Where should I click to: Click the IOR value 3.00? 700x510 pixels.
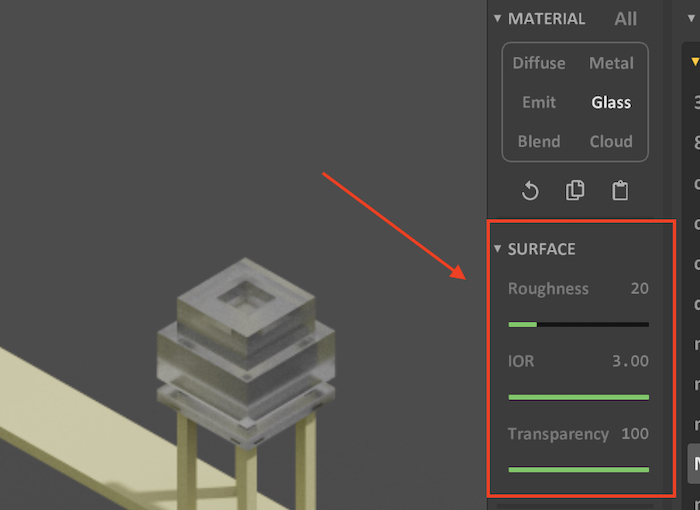coord(630,361)
